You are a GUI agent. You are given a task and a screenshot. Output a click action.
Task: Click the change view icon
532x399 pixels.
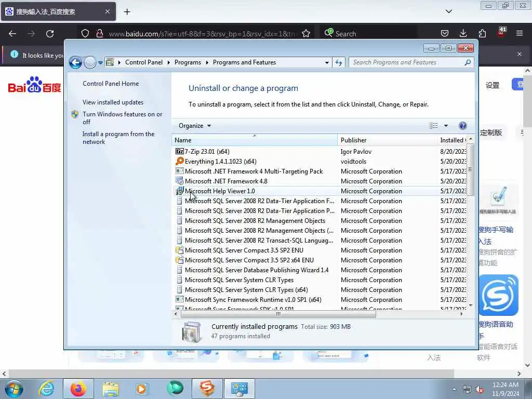click(434, 126)
